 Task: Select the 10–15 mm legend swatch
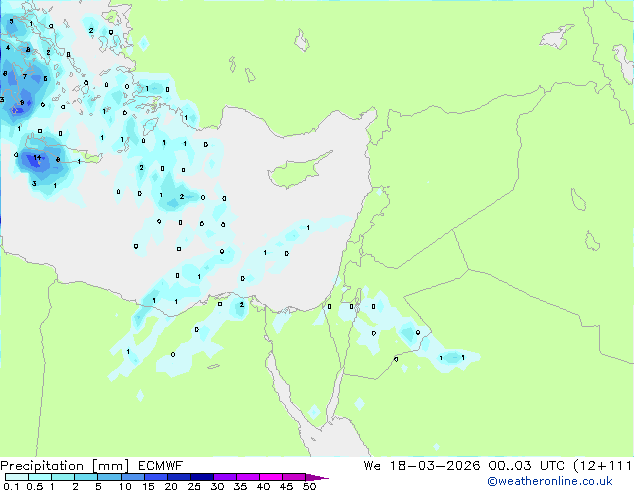(132, 477)
